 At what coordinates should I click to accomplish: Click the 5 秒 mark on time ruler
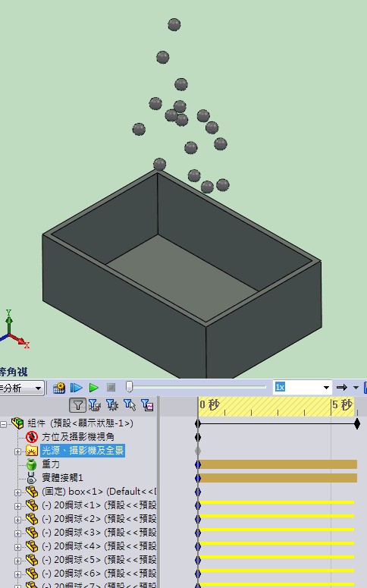pyautogui.click(x=342, y=405)
